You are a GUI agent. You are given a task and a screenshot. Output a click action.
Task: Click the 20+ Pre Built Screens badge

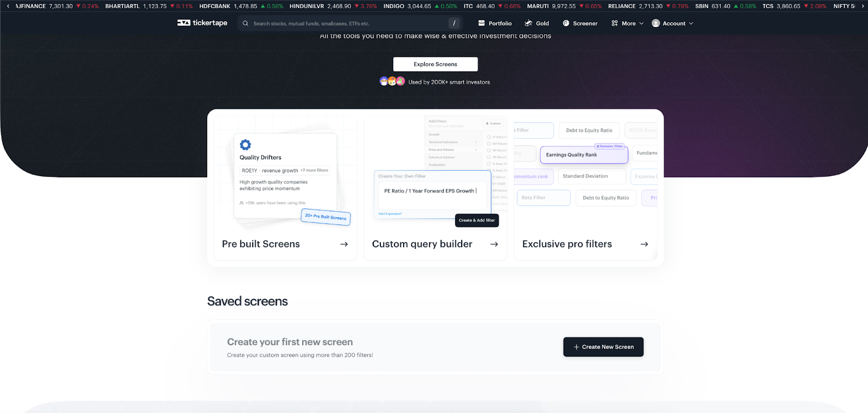pyautogui.click(x=325, y=217)
